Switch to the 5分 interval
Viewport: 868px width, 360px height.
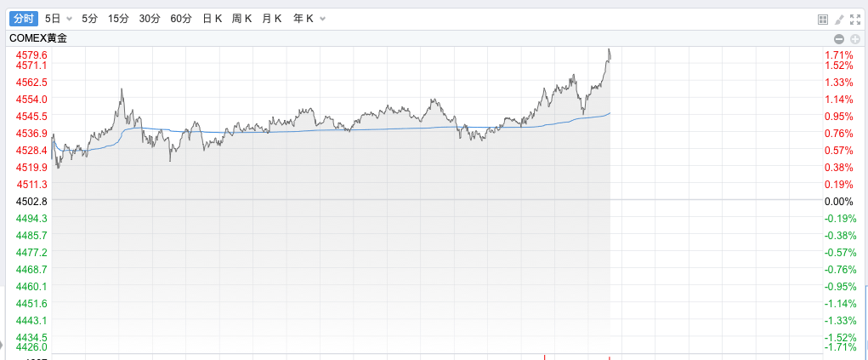click(90, 18)
